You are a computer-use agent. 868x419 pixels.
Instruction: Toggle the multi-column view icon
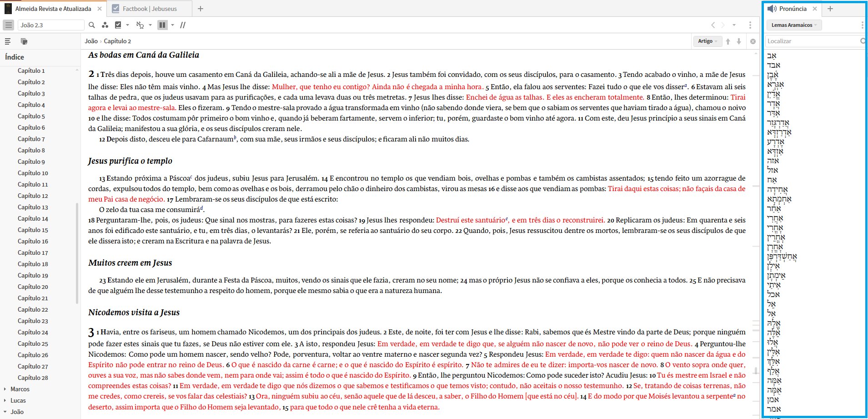click(x=162, y=25)
